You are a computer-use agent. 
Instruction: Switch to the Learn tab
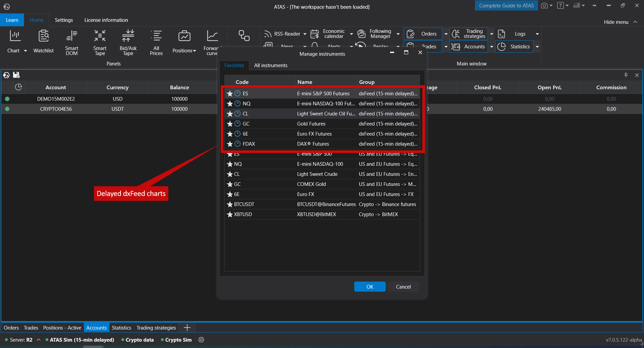pyautogui.click(x=12, y=20)
